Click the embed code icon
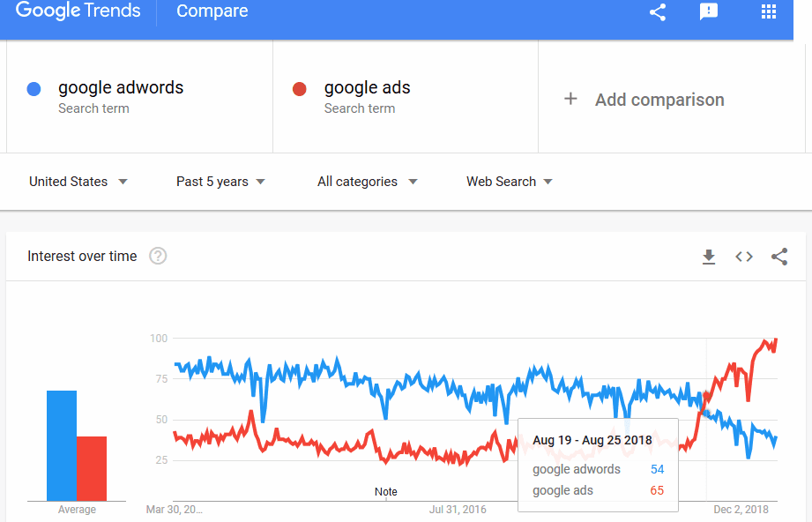The width and height of the screenshot is (812, 522). click(x=744, y=257)
